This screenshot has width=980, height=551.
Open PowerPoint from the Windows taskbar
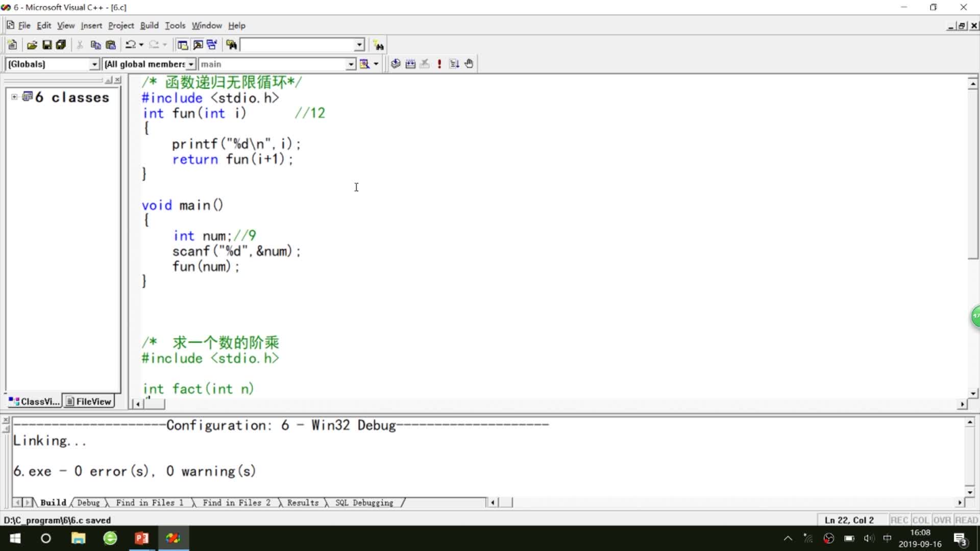click(141, 538)
